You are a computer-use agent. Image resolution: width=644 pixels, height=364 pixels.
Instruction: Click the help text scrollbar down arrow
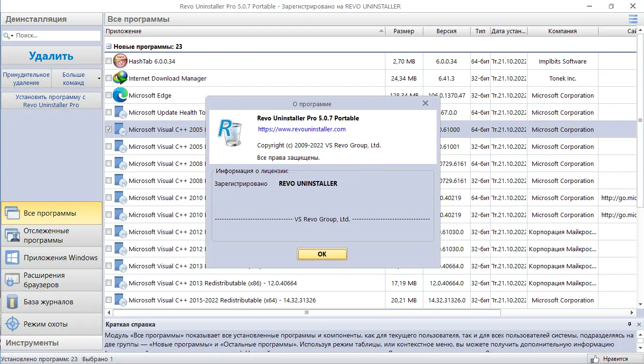(640, 347)
